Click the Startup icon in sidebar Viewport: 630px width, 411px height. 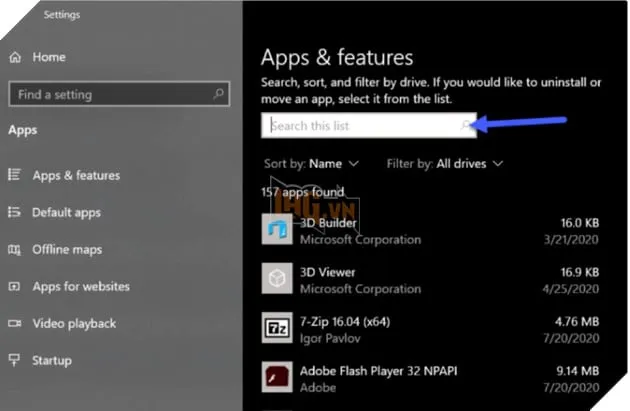tap(15, 360)
